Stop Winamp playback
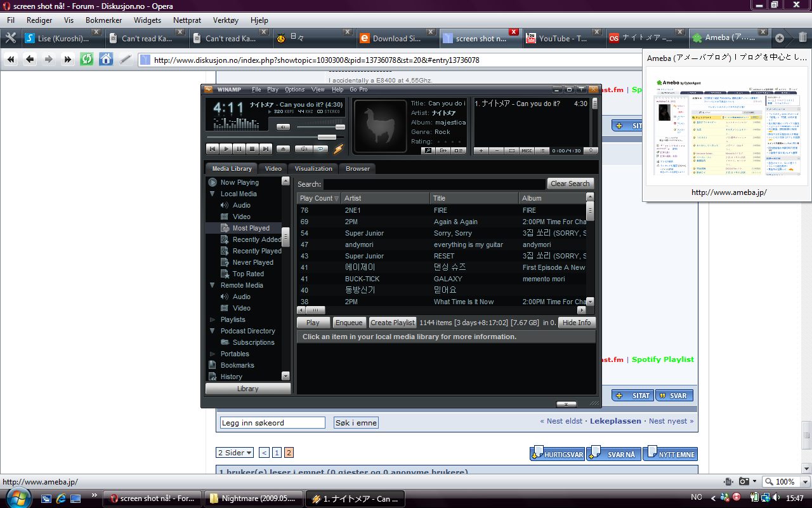The image size is (812, 508). (252, 149)
